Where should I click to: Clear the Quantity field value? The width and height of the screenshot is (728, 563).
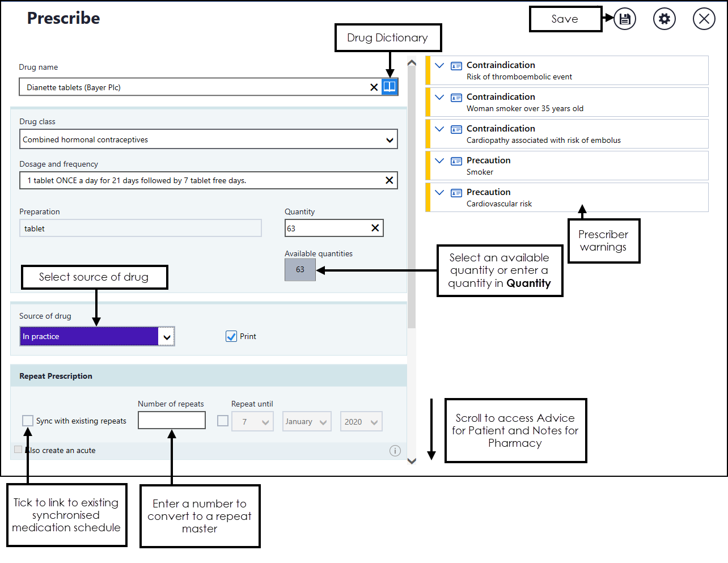point(375,228)
